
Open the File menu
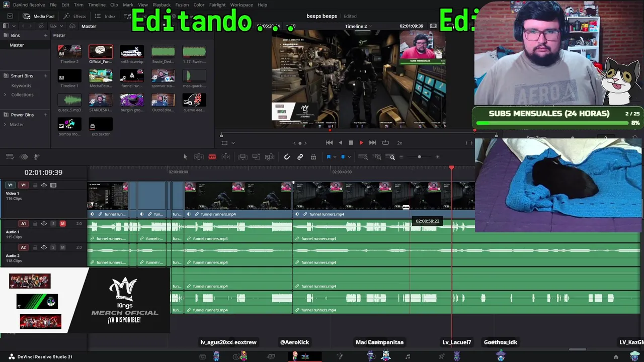(x=53, y=5)
